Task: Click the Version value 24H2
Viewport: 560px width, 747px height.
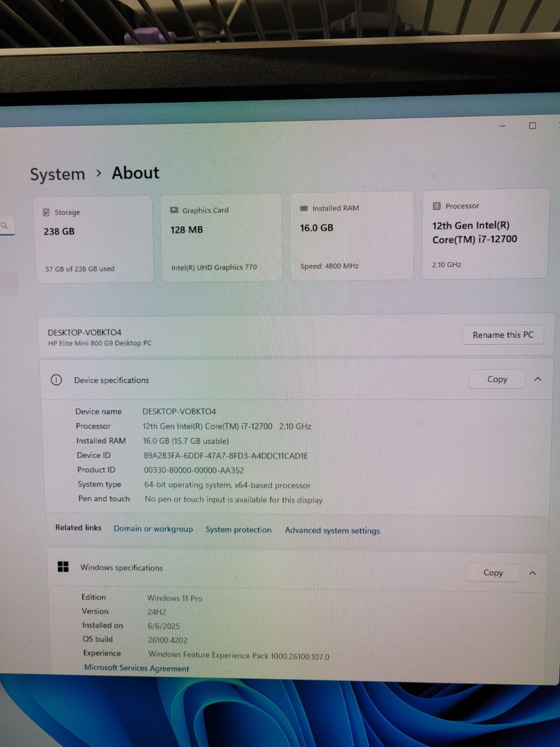Action: 157,612
